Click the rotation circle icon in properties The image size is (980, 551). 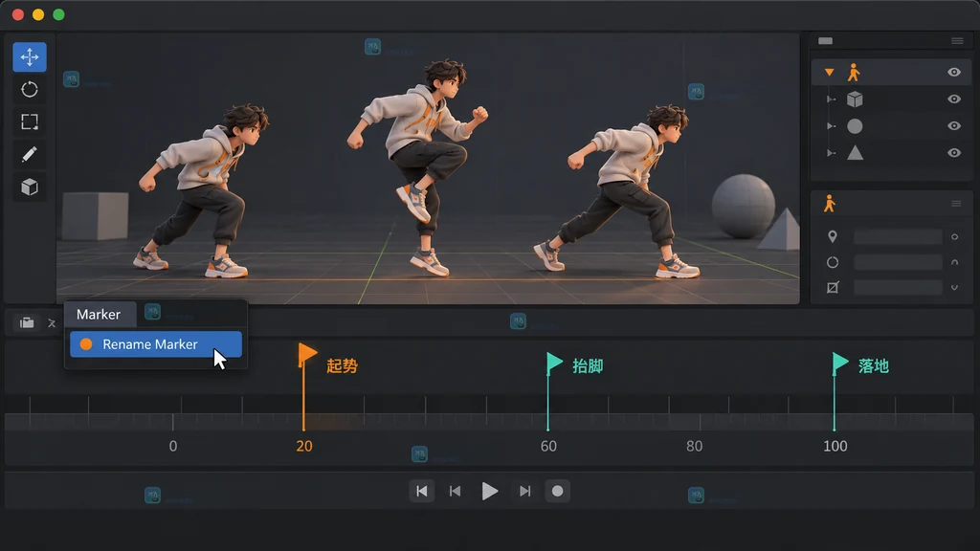point(833,262)
